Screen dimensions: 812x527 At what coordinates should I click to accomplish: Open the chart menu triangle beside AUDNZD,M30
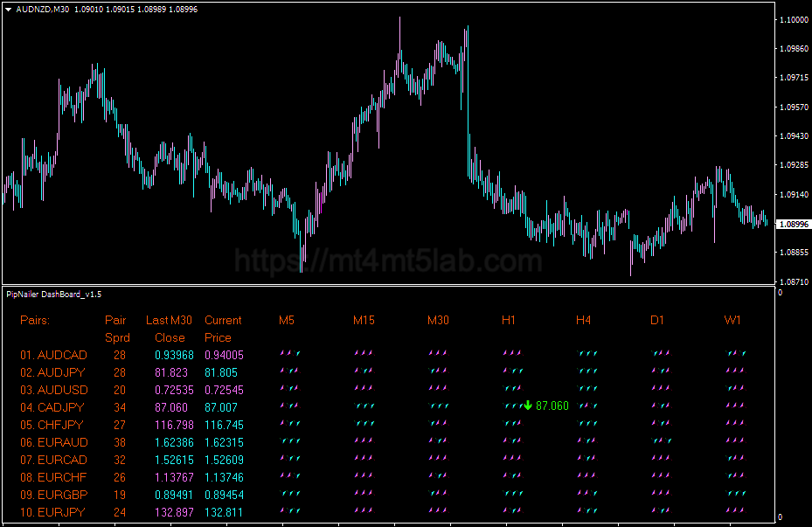click(8, 10)
